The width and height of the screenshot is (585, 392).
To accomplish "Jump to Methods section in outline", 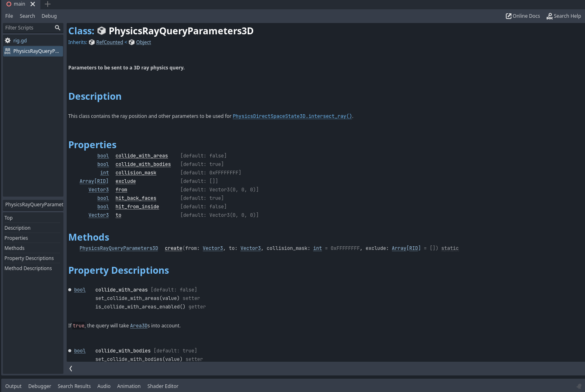I will pyautogui.click(x=32, y=248).
